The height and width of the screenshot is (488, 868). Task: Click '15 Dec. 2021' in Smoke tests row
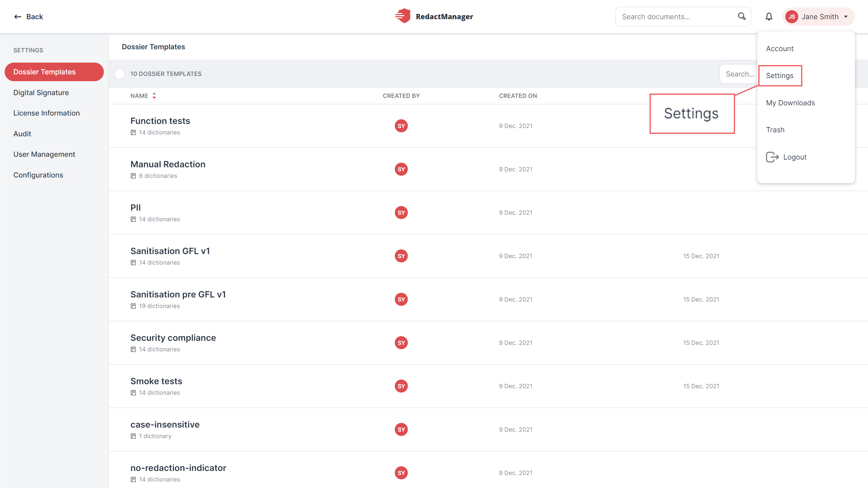pos(701,386)
